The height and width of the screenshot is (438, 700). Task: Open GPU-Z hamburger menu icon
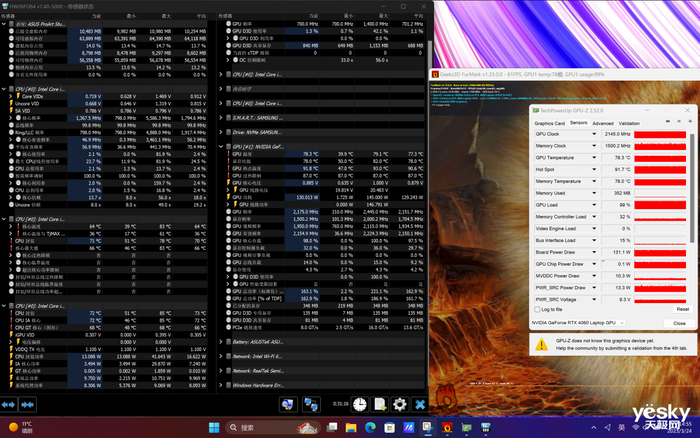[x=690, y=121]
